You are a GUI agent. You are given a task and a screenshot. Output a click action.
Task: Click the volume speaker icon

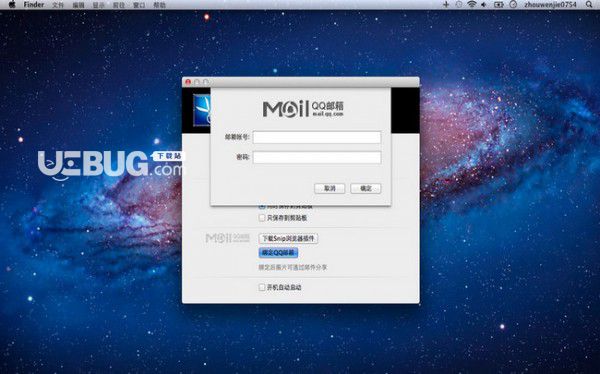484,5
